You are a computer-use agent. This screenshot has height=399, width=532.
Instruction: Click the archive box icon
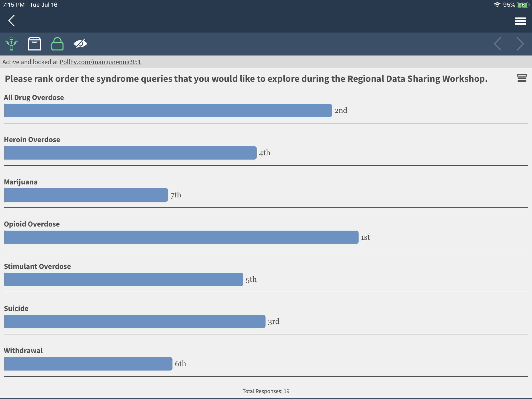click(x=34, y=44)
